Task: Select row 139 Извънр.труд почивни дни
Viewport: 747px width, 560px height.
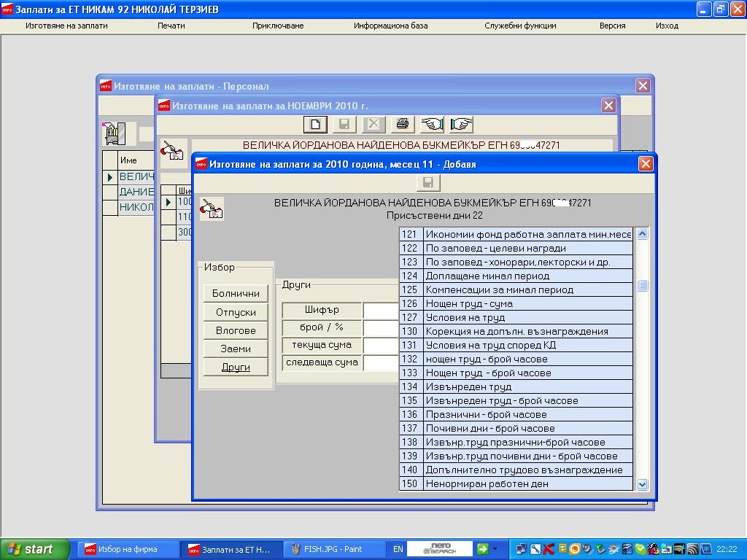Action: [x=516, y=456]
